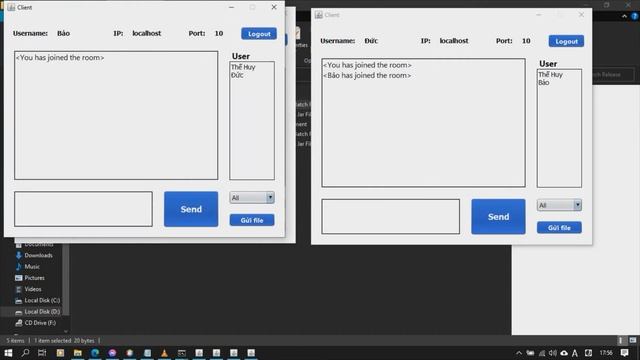Click '<Bảo has joined the room>' message
The width and height of the screenshot is (640, 360).
pyautogui.click(x=367, y=76)
